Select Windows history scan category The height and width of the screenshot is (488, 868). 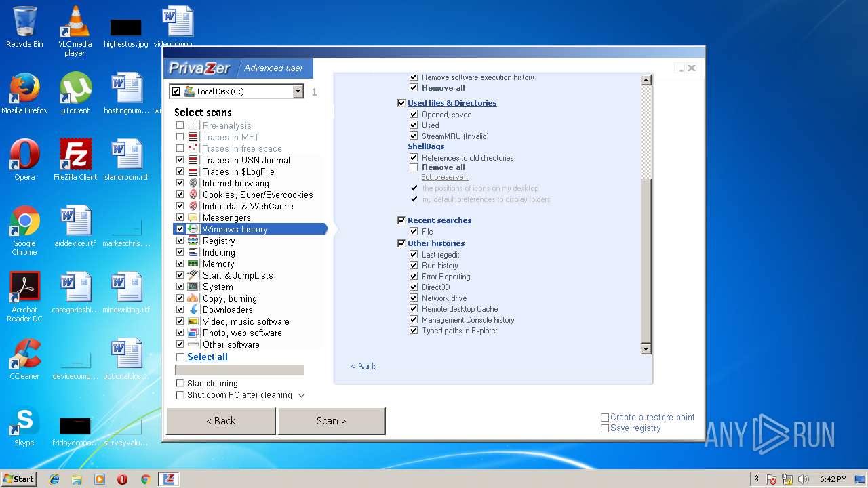[x=235, y=229]
